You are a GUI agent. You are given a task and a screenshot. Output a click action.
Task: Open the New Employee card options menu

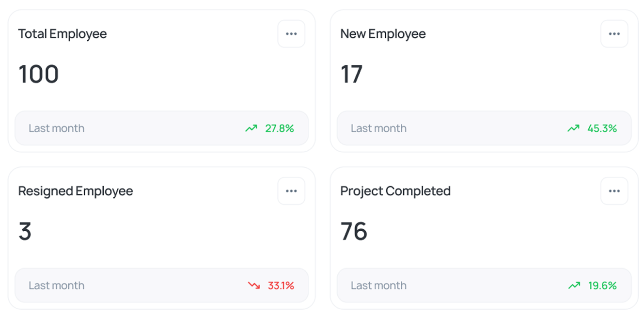click(x=614, y=34)
